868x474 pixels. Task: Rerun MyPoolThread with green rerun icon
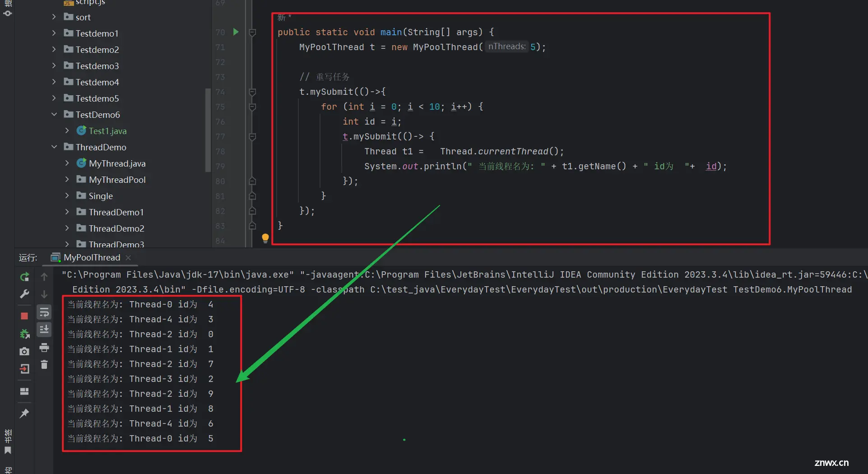[x=24, y=277]
